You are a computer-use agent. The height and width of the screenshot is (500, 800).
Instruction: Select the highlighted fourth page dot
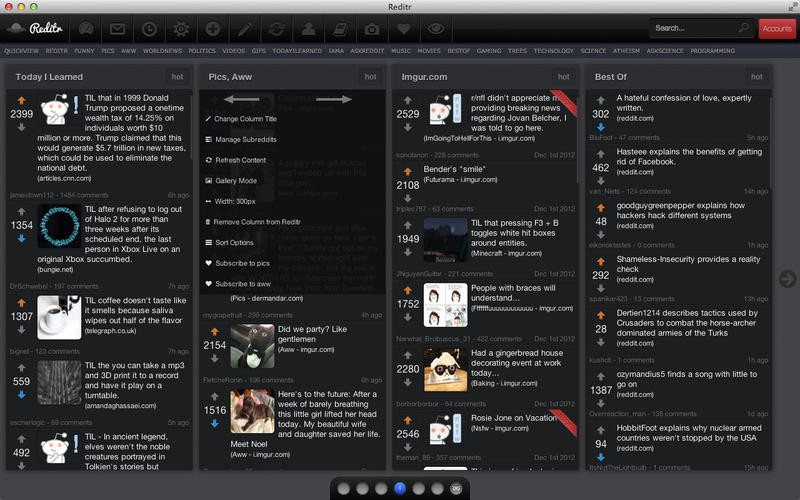(400, 488)
